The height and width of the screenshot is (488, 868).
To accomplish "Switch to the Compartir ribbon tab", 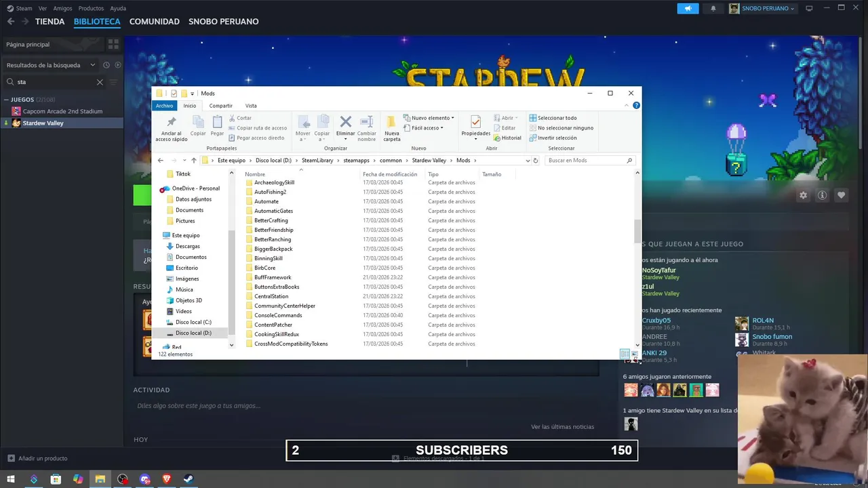I will pos(220,106).
